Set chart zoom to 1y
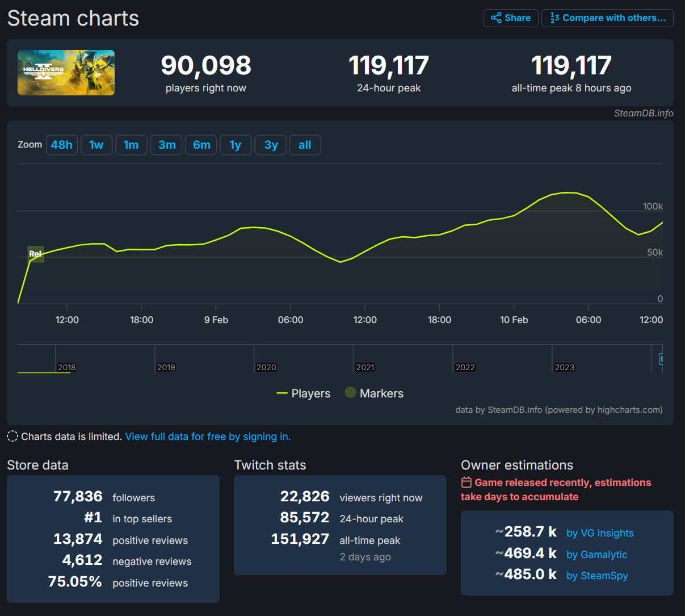This screenshot has width=685, height=616. click(x=236, y=145)
